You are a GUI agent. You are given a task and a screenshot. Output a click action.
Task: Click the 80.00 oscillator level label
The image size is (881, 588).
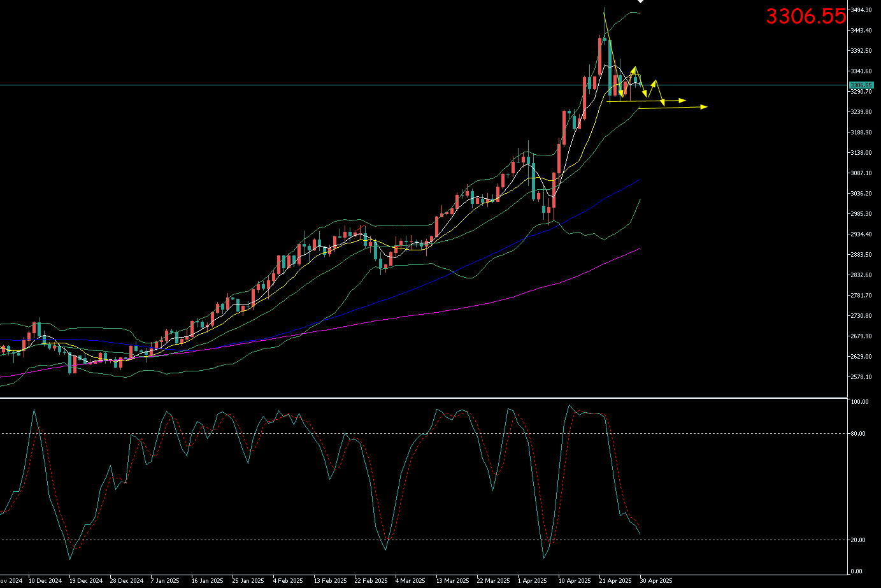coord(859,434)
